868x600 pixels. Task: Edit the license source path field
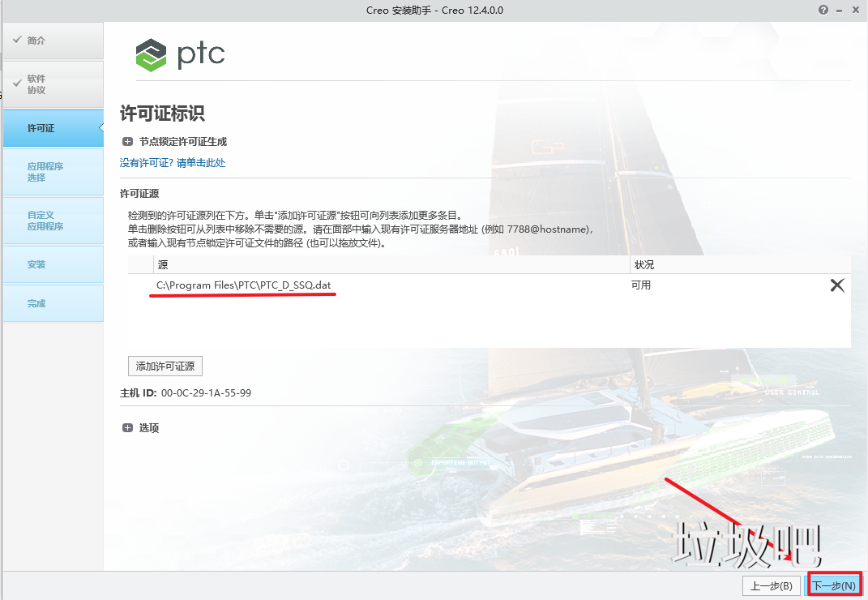391,285
